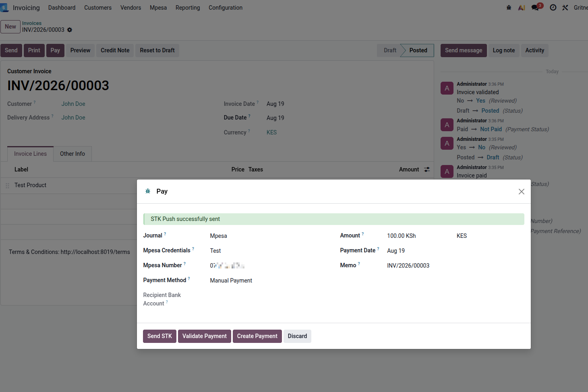This screenshot has width=588, height=392.
Task: Grab the drag handle of Test Product row
Action: tap(7, 186)
